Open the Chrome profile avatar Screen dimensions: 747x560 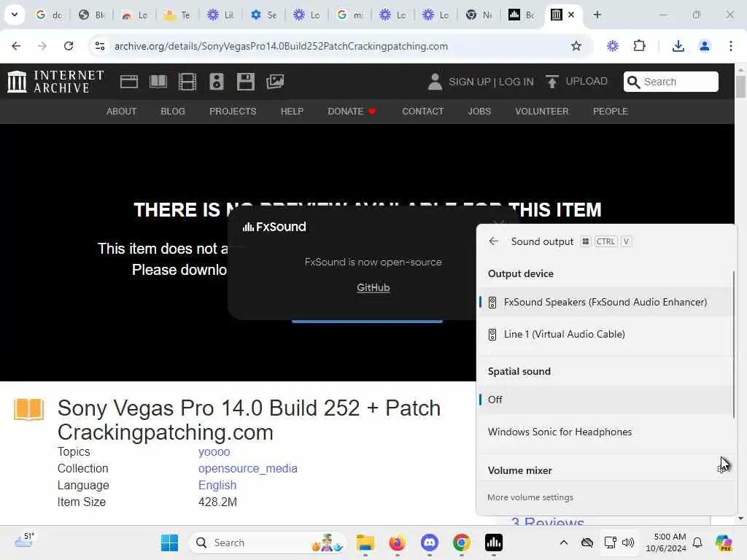[x=704, y=46]
